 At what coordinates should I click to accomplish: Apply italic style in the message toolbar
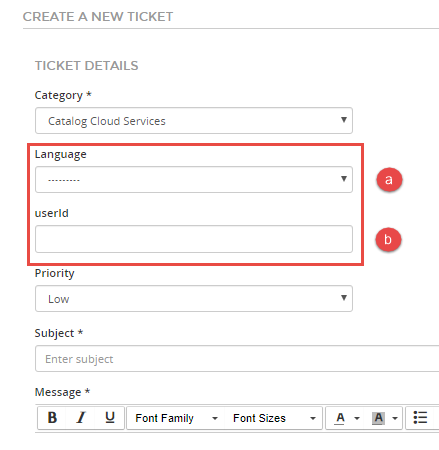pos(81,418)
